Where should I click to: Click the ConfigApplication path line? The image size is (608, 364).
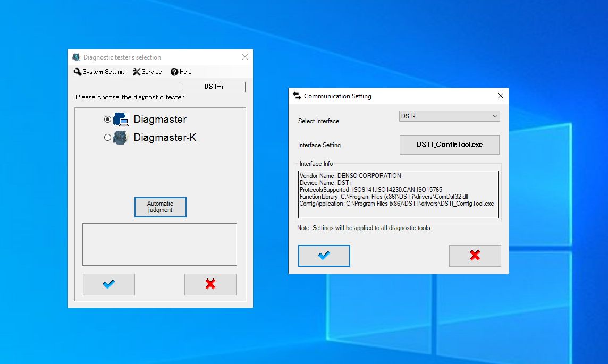click(x=396, y=204)
